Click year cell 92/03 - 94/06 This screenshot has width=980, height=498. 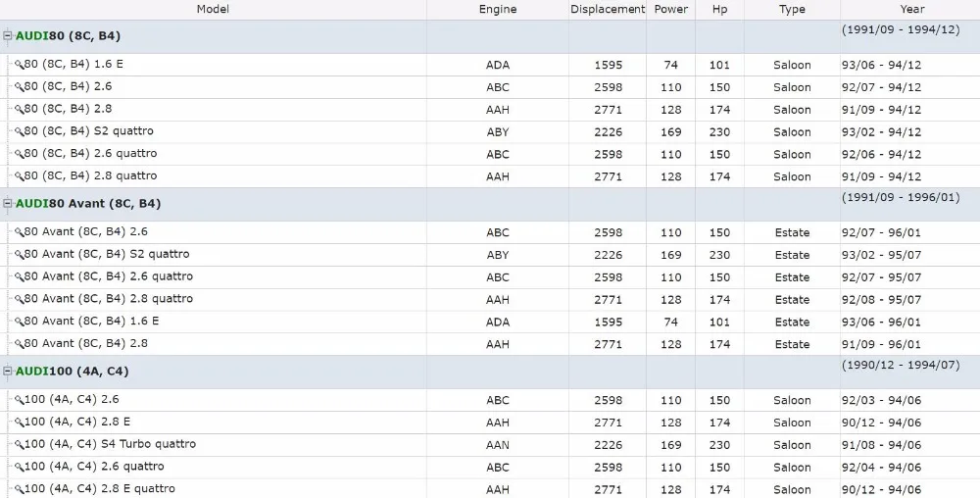click(x=881, y=401)
